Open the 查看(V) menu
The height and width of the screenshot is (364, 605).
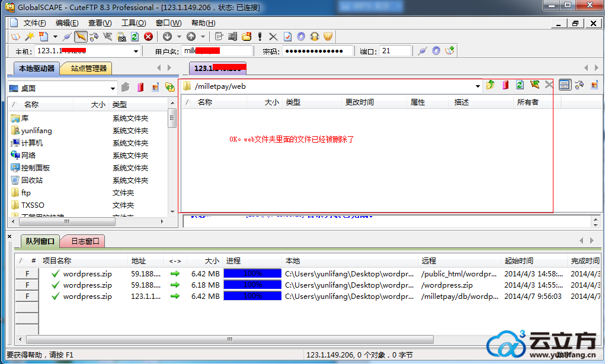pos(100,23)
